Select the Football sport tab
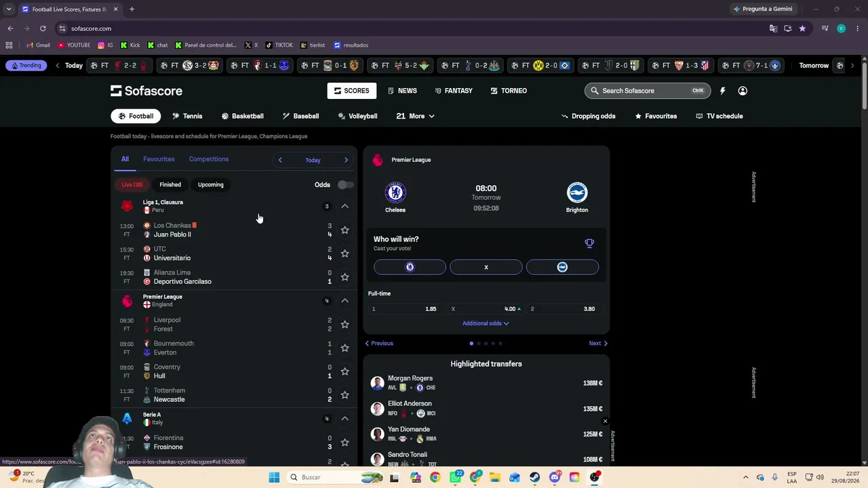The width and height of the screenshot is (868, 488). pyautogui.click(x=136, y=116)
